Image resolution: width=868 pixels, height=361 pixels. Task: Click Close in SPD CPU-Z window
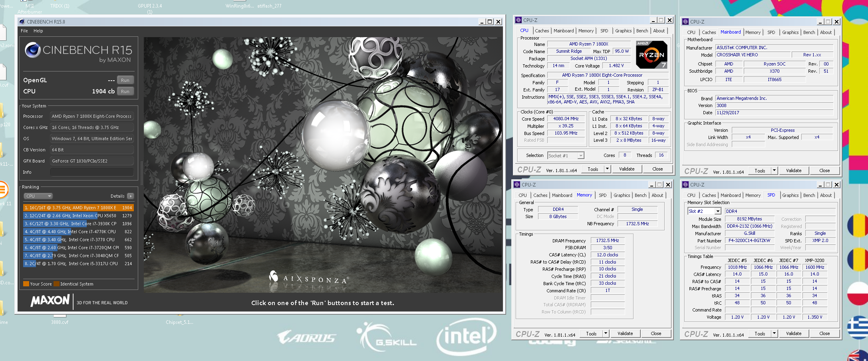(x=824, y=333)
